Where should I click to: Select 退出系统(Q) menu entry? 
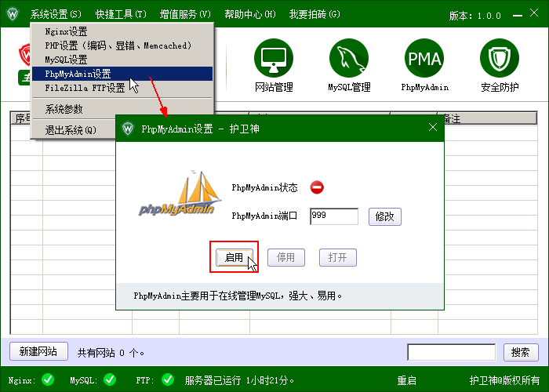[74, 130]
